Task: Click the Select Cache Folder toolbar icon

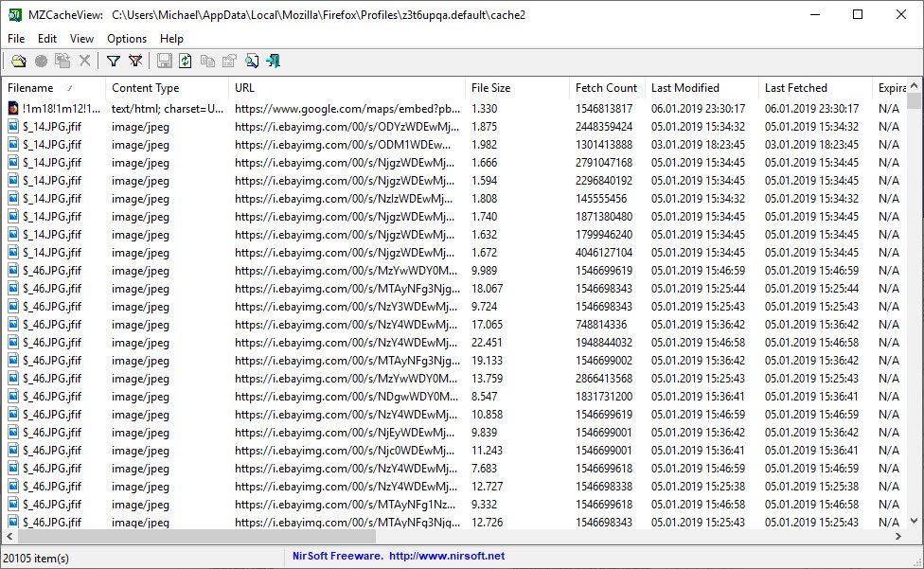Action: pos(18,61)
